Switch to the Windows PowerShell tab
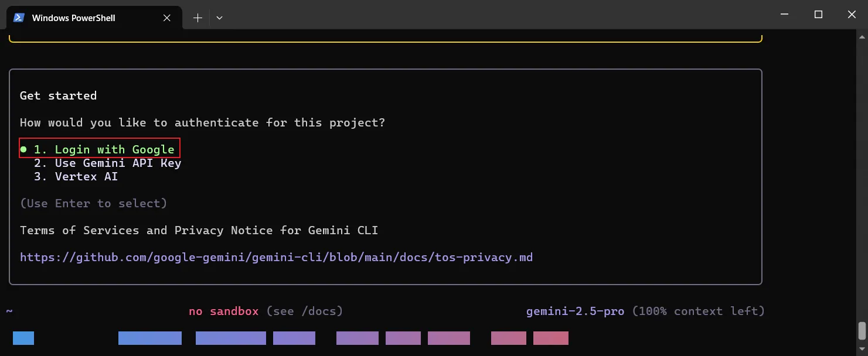The height and width of the screenshot is (356, 868). pyautogui.click(x=73, y=18)
